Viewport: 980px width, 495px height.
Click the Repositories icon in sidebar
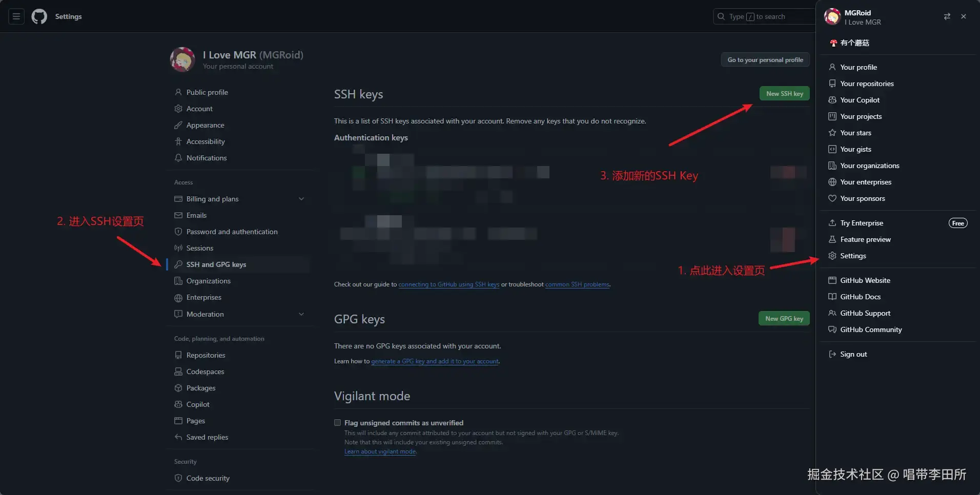178,355
